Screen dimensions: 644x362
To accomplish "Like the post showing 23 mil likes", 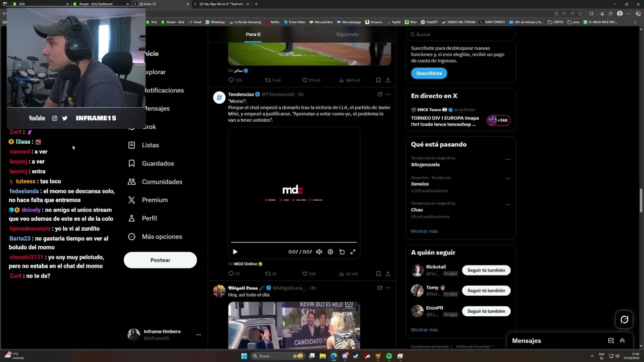I will click(311, 80).
